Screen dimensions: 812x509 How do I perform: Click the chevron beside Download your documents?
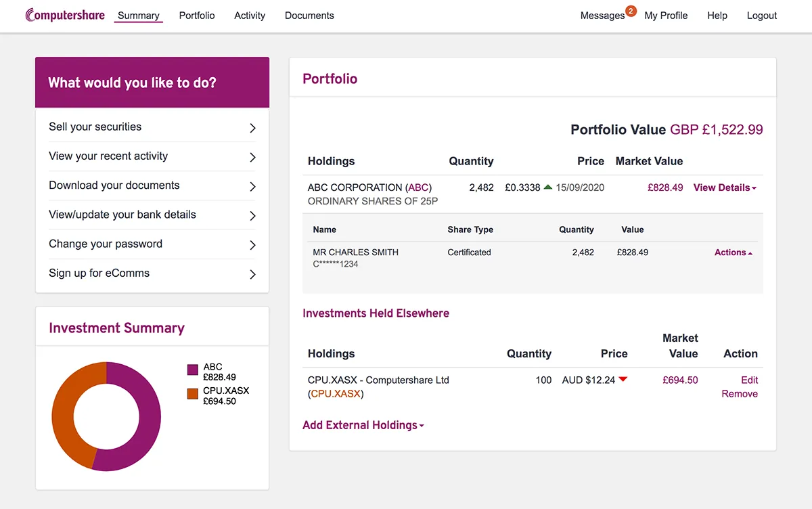coord(252,185)
